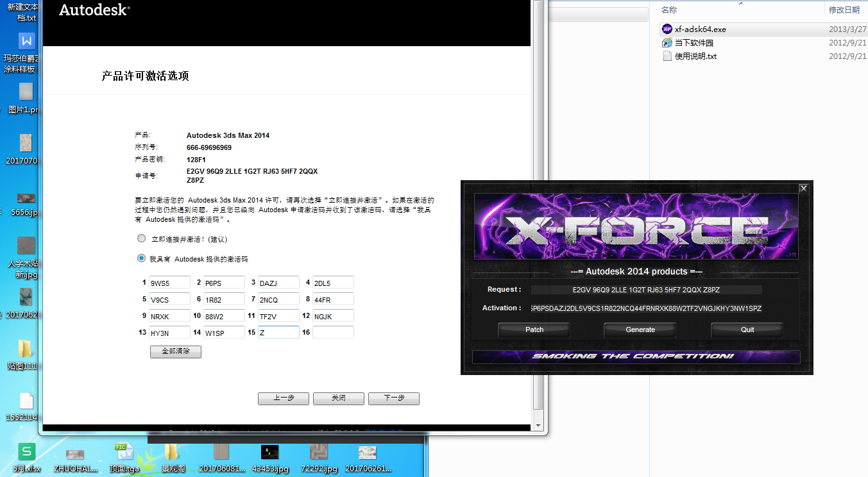Click 全部清除 button in activation dialog
Viewport: 868px width, 477px height.
(176, 352)
